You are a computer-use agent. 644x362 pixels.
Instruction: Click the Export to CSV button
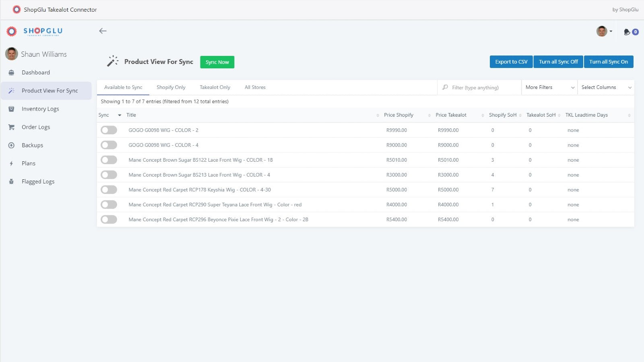pos(511,62)
